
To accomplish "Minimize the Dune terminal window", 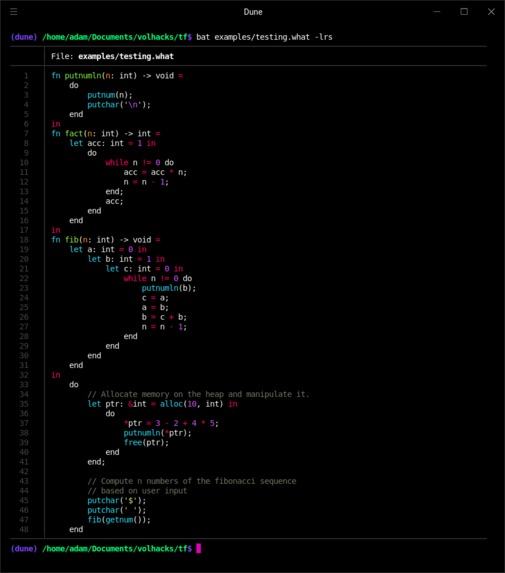I will (437, 12).
